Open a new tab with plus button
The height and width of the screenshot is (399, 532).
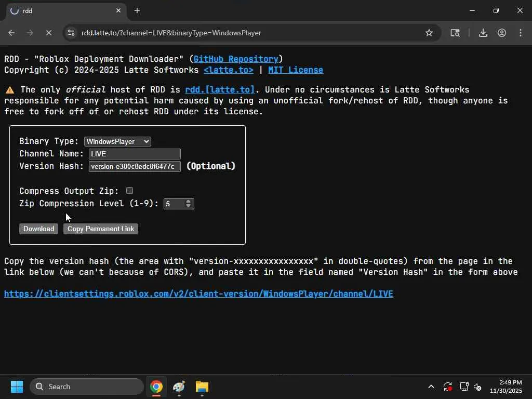coord(137,10)
